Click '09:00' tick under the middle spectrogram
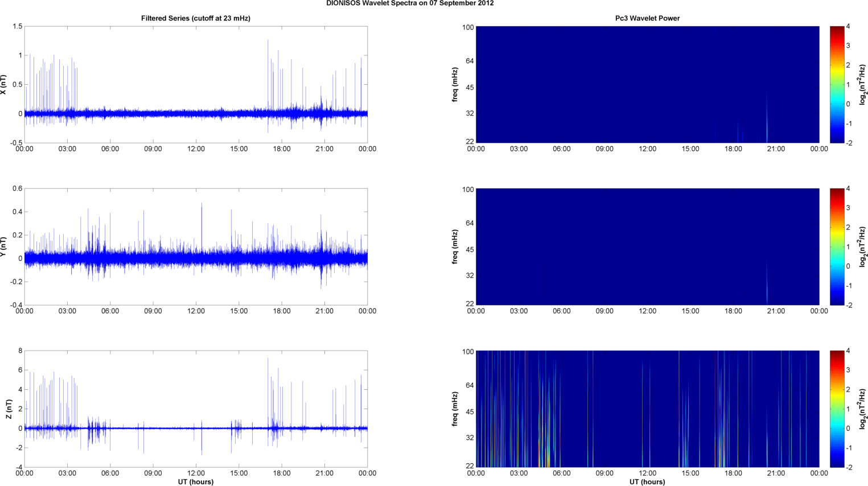This screenshot has height=486, width=868. (604, 311)
